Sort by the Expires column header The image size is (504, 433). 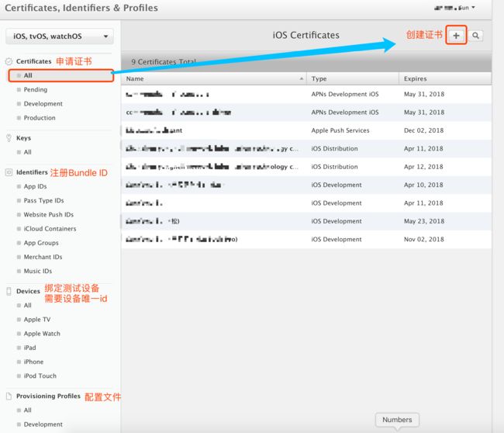(445, 79)
